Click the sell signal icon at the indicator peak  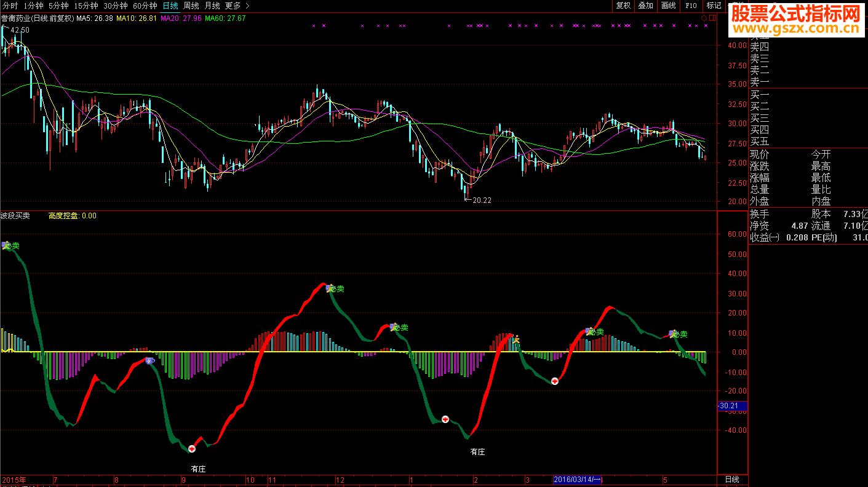click(330, 288)
